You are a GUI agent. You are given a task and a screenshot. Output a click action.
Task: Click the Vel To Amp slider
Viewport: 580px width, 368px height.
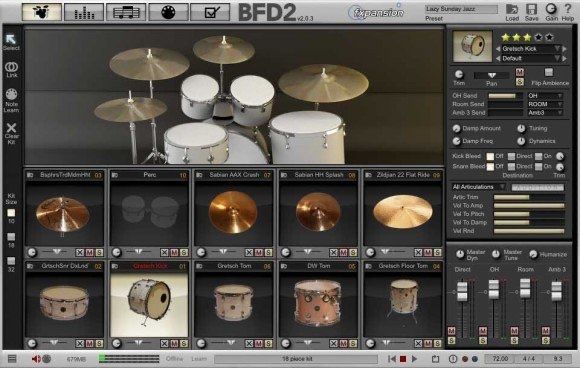pos(529,206)
